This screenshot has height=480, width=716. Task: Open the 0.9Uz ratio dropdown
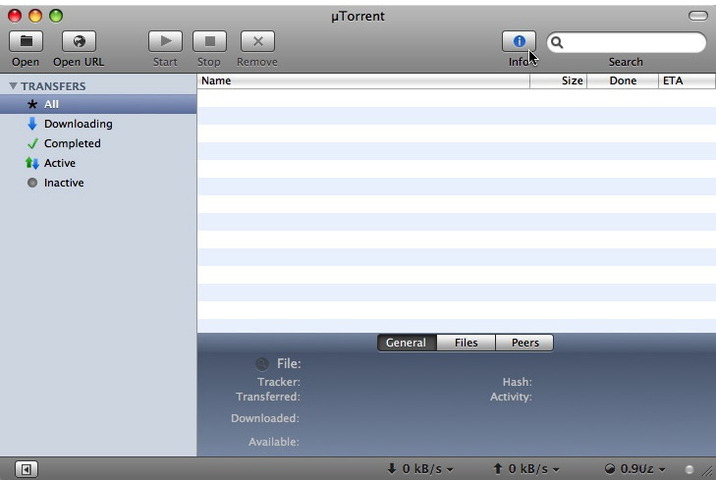[635, 469]
